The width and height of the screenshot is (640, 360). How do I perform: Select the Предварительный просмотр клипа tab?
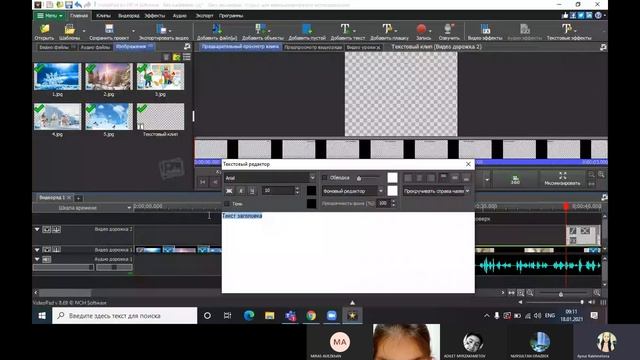[x=240, y=47]
